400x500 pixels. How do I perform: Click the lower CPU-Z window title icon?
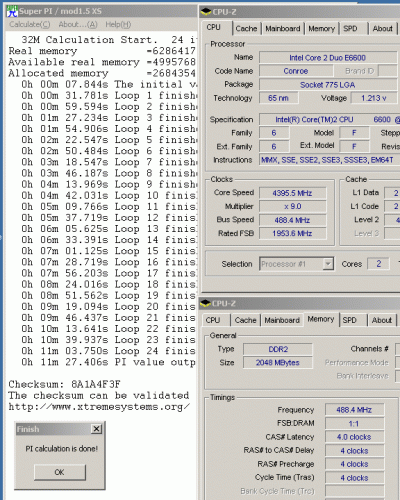tap(205, 303)
